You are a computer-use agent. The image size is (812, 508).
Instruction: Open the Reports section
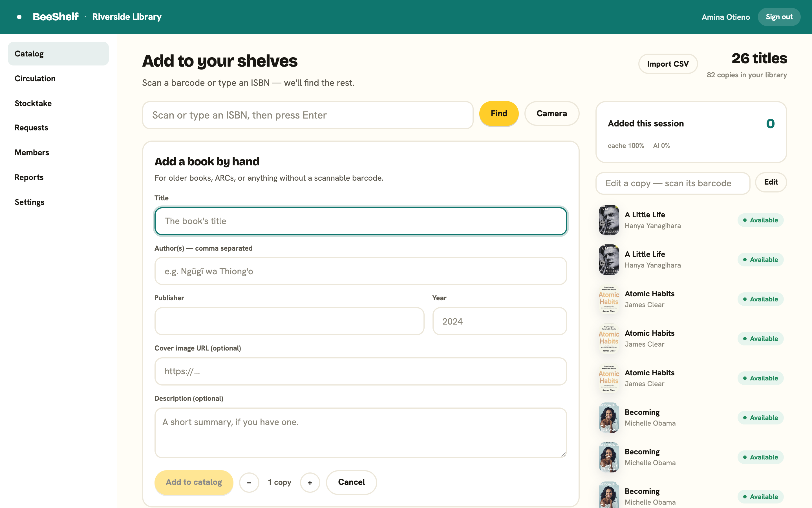58,178
